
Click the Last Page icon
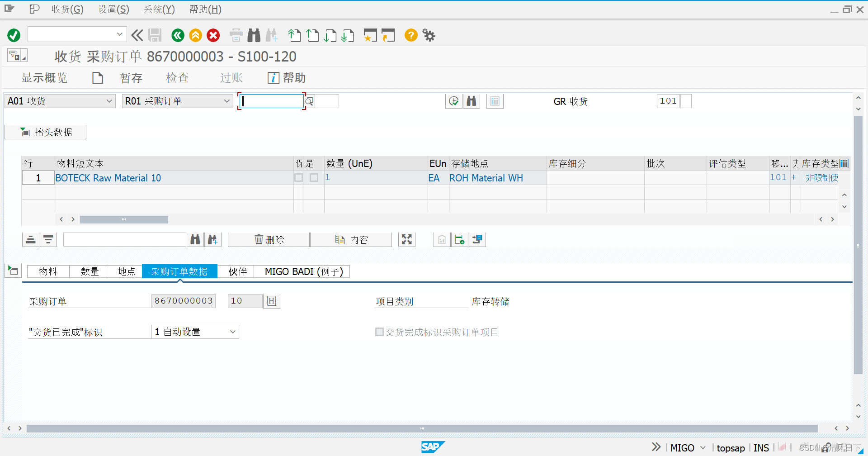click(348, 35)
